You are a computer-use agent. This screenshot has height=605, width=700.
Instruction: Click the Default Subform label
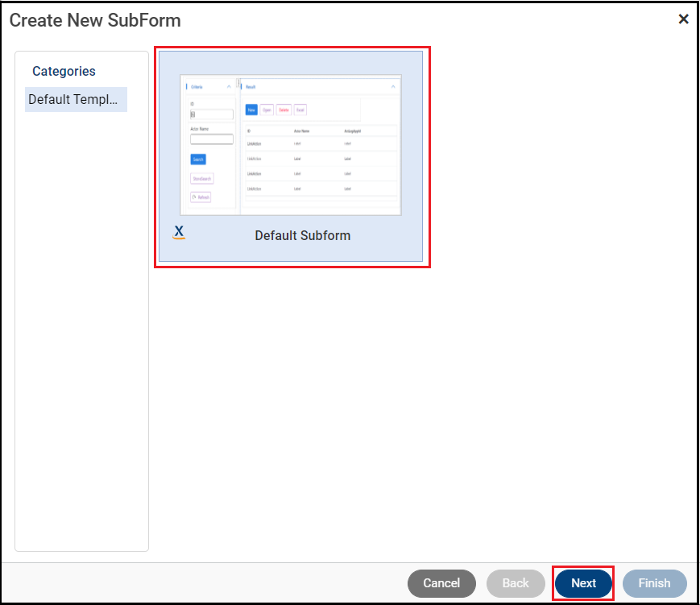point(301,235)
